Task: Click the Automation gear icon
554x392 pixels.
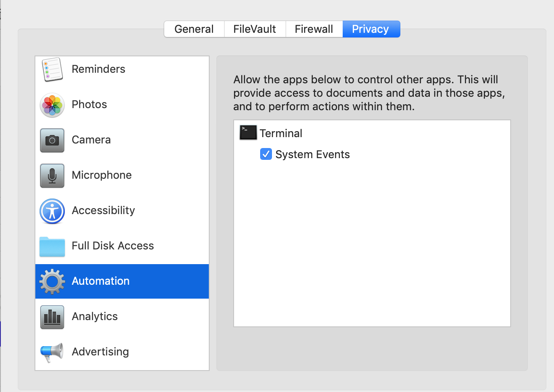Action: pos(52,281)
